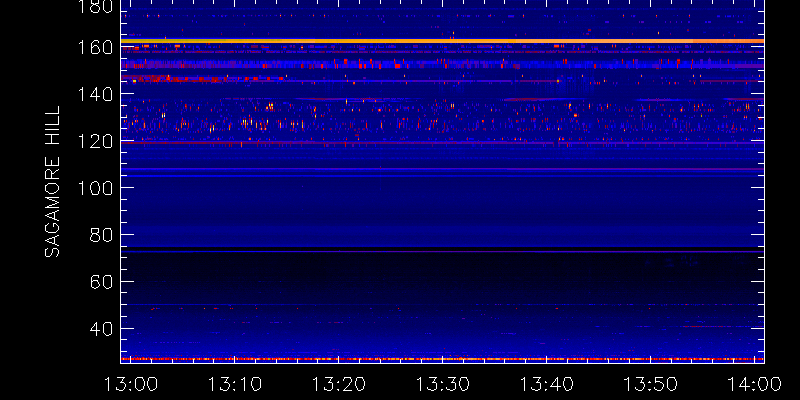
Task: Click the SAGAMORE HILL axis title
Action: (x=53, y=181)
